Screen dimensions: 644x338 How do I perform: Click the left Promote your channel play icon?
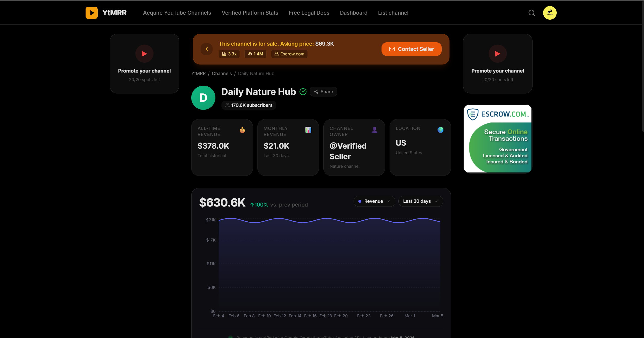144,54
